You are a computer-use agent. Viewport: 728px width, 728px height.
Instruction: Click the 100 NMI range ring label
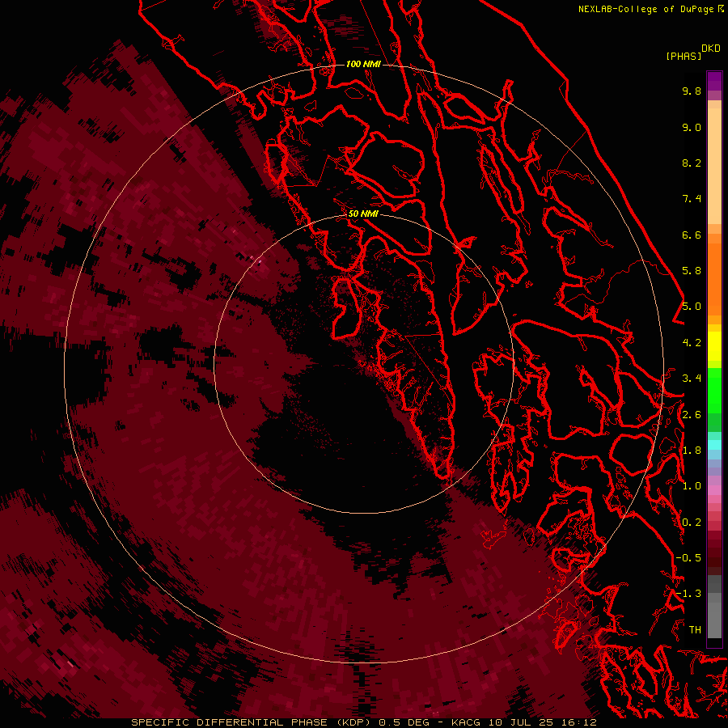pyautogui.click(x=363, y=64)
